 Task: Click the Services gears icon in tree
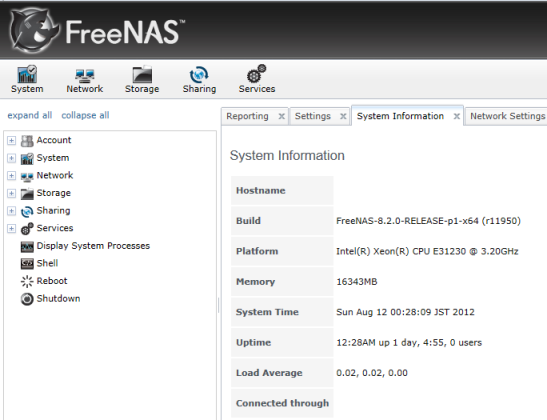click(x=27, y=228)
